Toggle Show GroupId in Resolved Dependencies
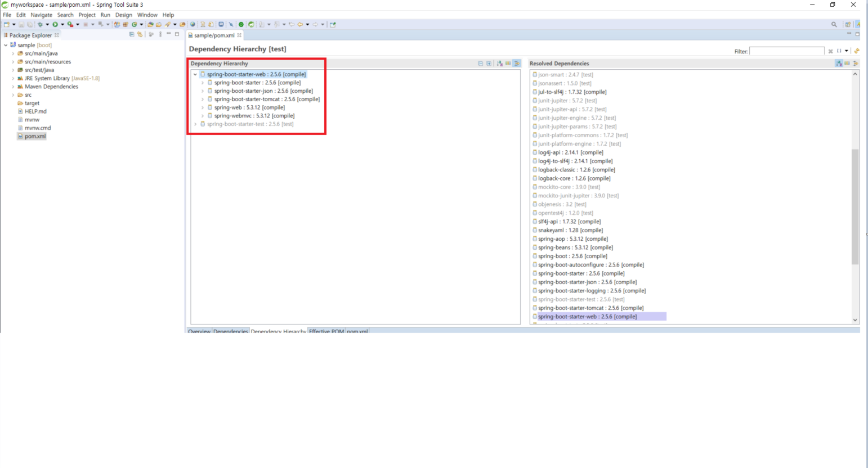The width and height of the screenshot is (868, 468). 847,64
